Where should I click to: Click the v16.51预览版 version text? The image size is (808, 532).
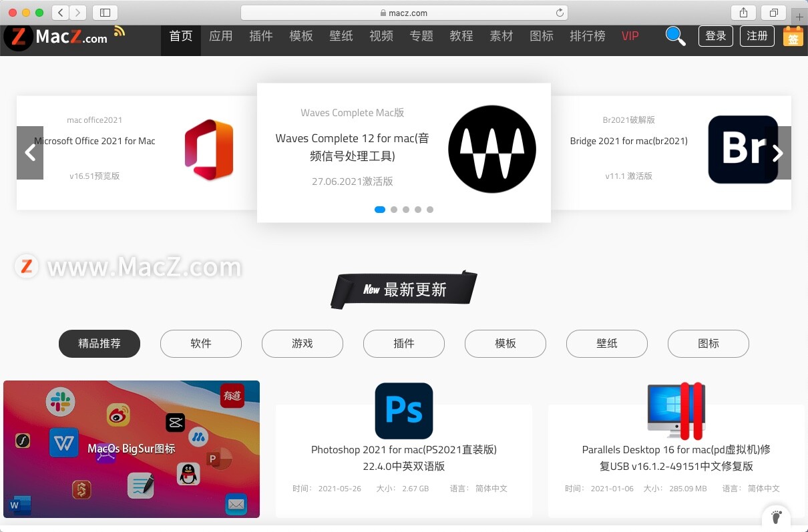click(95, 176)
